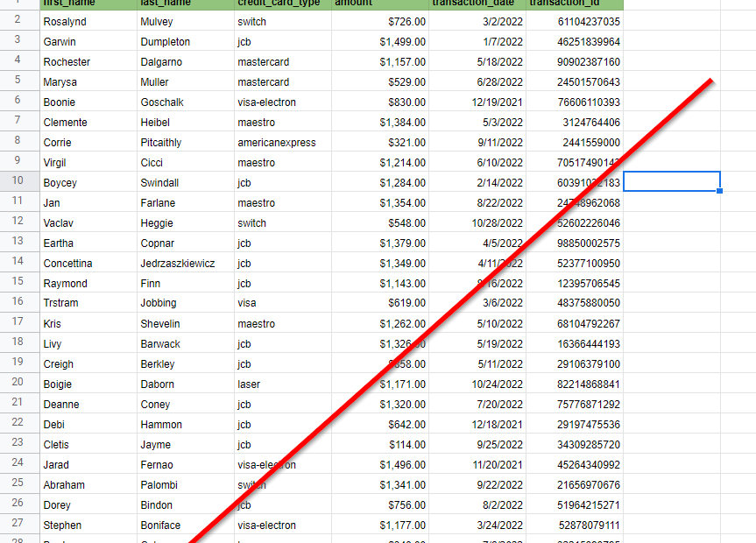Select the cell containing Farlane

[186, 202]
